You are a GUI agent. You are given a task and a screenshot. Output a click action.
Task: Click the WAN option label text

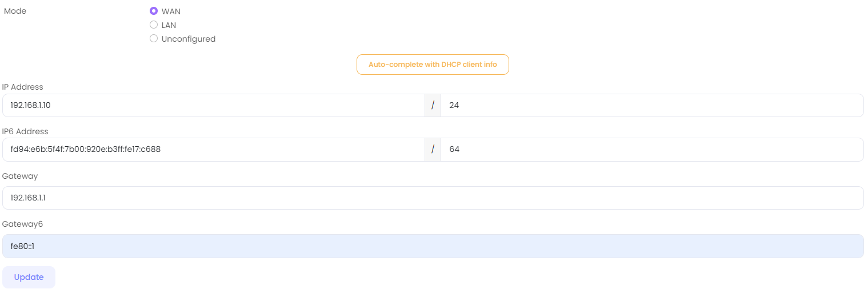[x=171, y=11]
